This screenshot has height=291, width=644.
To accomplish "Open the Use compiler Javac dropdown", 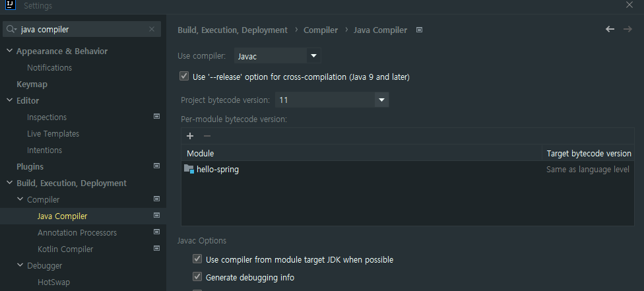I will click(277, 56).
